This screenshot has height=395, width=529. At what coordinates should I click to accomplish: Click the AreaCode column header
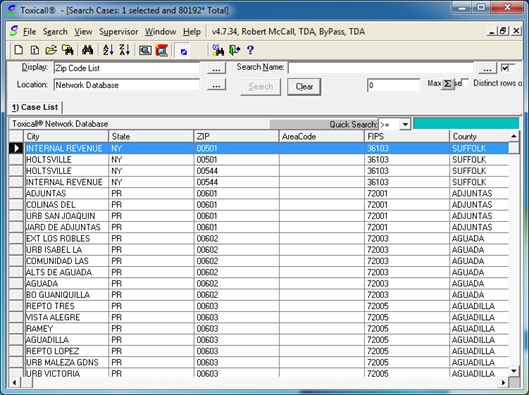click(x=322, y=137)
